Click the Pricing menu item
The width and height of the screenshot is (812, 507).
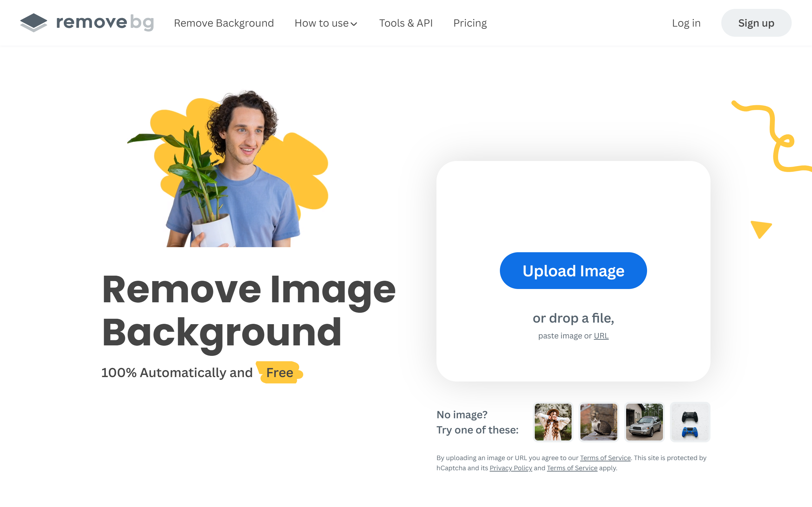pos(470,23)
